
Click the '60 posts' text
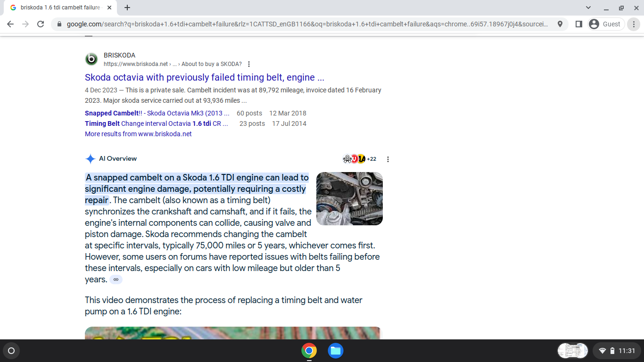pyautogui.click(x=249, y=113)
